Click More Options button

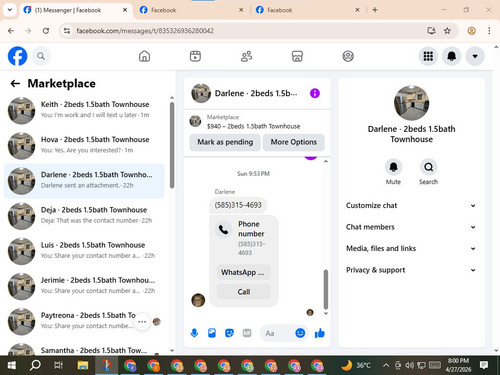point(294,142)
